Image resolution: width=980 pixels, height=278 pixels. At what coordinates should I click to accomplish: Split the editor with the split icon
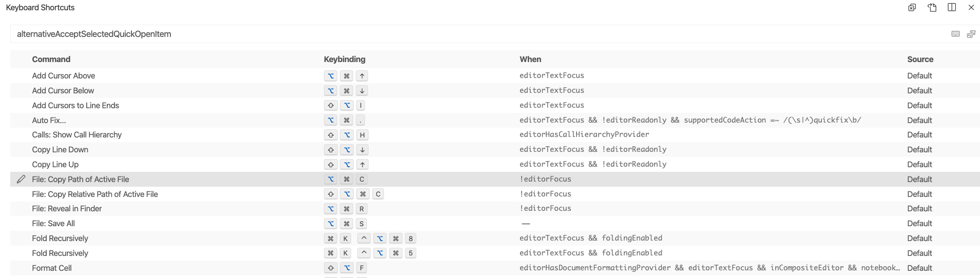pos(952,7)
